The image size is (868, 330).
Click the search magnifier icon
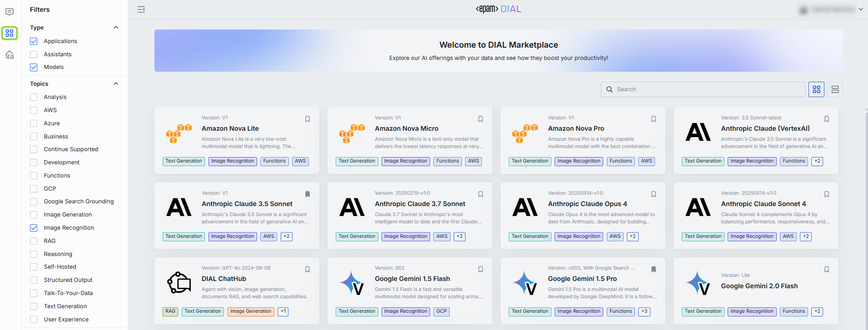click(610, 89)
